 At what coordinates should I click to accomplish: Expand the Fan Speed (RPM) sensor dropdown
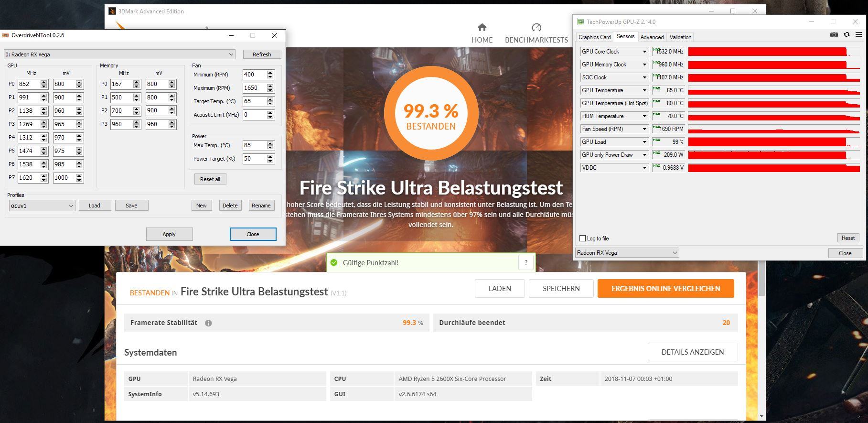click(644, 129)
